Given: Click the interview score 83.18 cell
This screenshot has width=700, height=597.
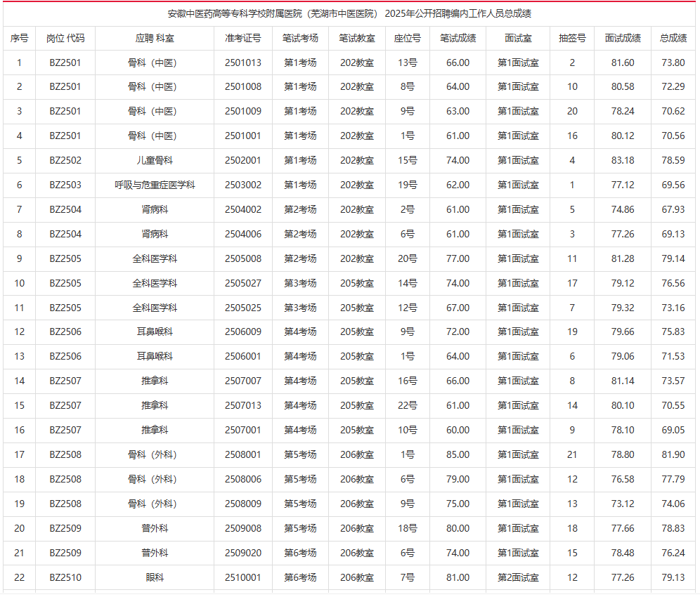Looking at the screenshot, I should point(623,160).
